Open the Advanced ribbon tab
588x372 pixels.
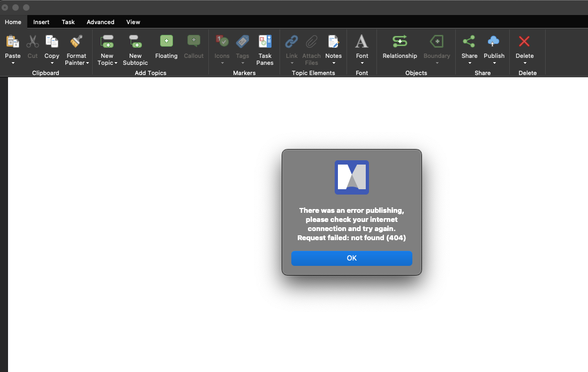click(x=101, y=22)
